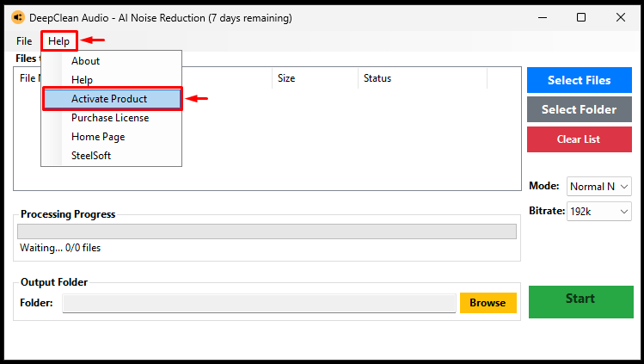The width and height of the screenshot is (644, 364).
Task: Maximize the application window
Action: tap(580, 18)
